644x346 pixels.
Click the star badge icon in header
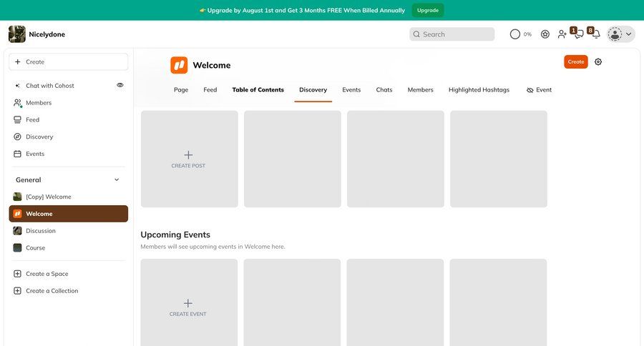click(545, 34)
